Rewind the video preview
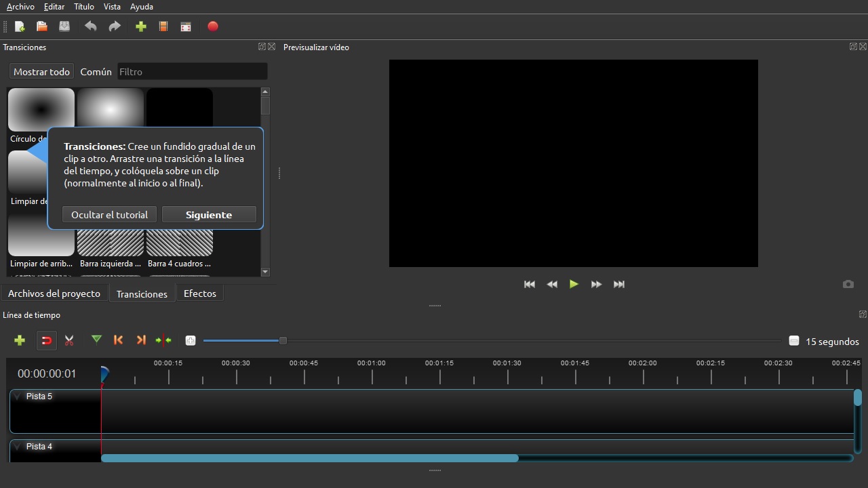 coord(552,284)
